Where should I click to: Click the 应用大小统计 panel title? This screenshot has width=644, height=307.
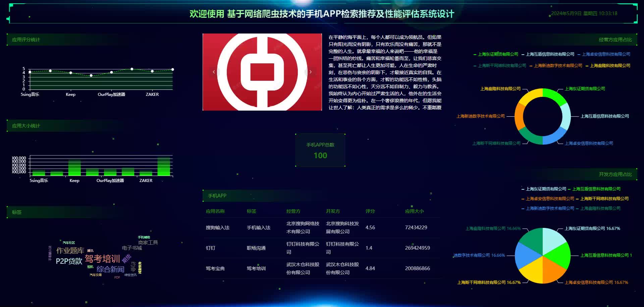pyautogui.click(x=26, y=126)
